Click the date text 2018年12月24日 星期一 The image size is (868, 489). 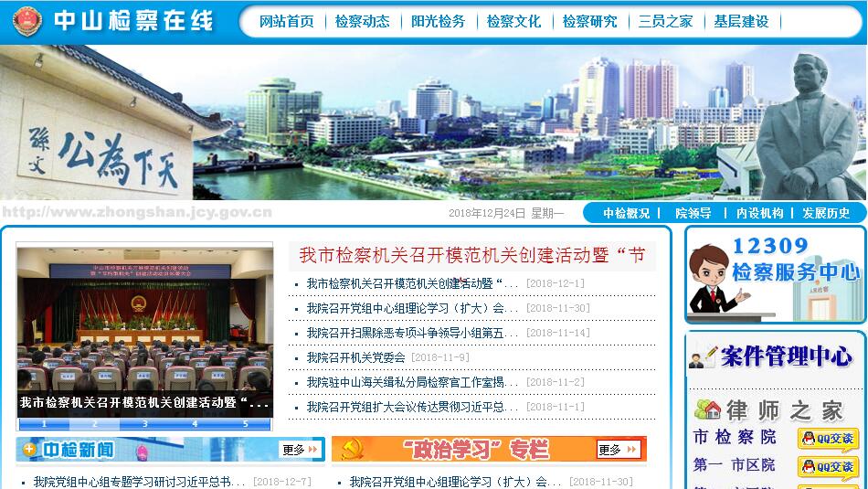[506, 213]
